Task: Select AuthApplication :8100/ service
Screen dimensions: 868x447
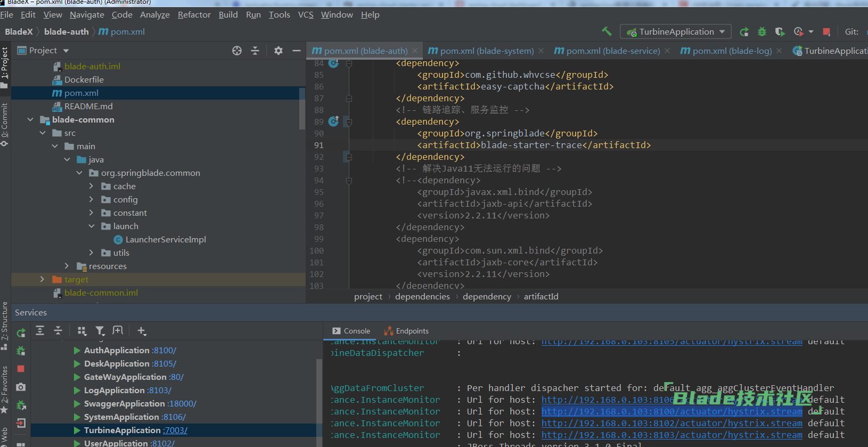Action: pos(130,351)
